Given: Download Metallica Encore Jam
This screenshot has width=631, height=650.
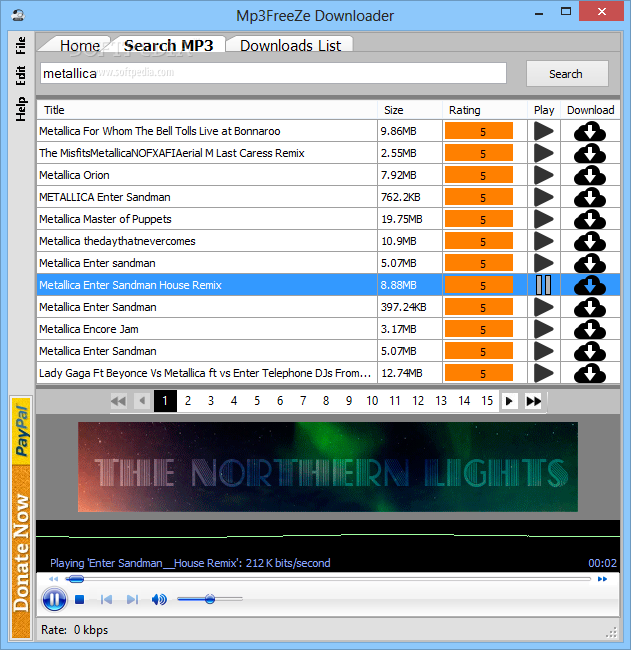Looking at the screenshot, I should click(590, 329).
